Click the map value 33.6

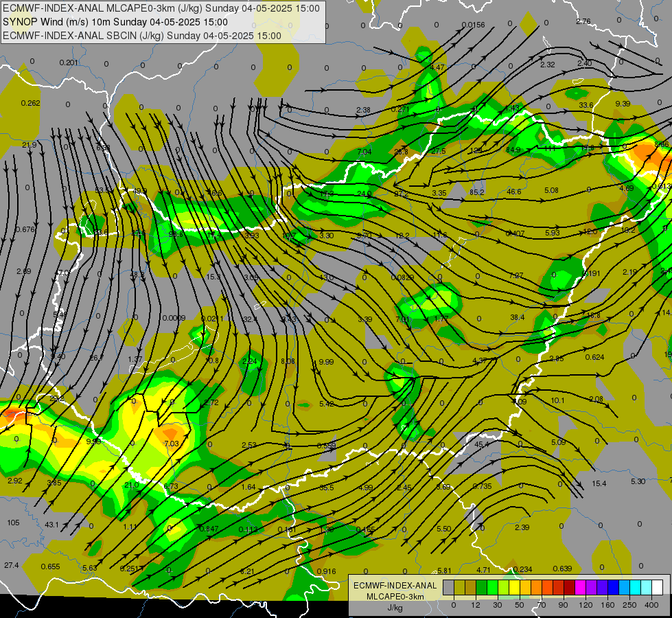pos(586,105)
